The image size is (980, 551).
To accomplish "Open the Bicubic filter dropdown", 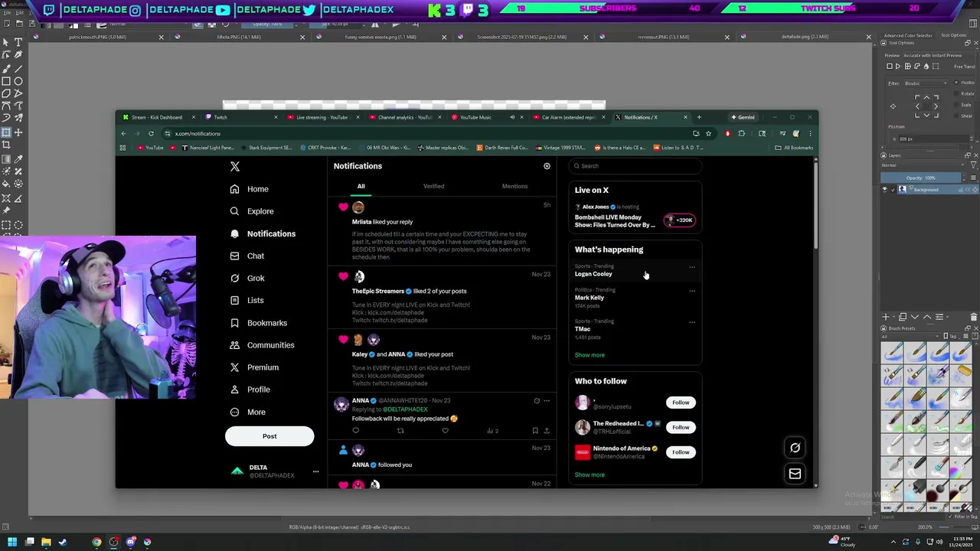I will pos(926,83).
